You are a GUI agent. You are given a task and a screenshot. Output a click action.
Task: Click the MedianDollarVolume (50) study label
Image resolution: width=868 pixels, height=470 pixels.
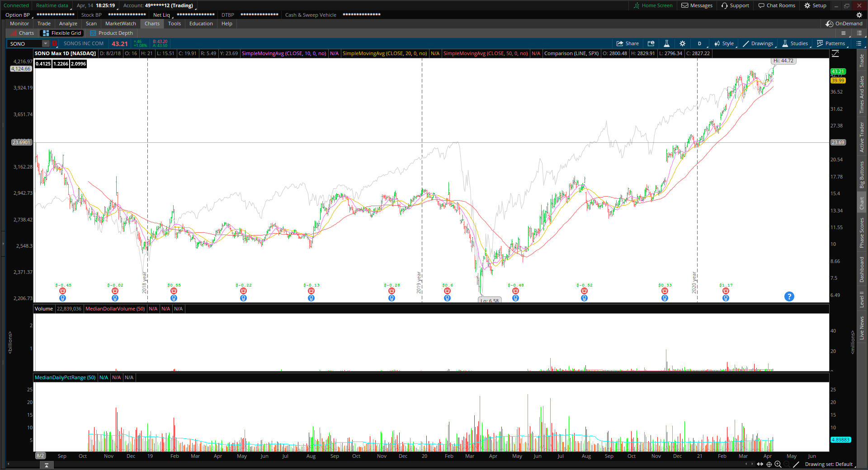(x=115, y=309)
